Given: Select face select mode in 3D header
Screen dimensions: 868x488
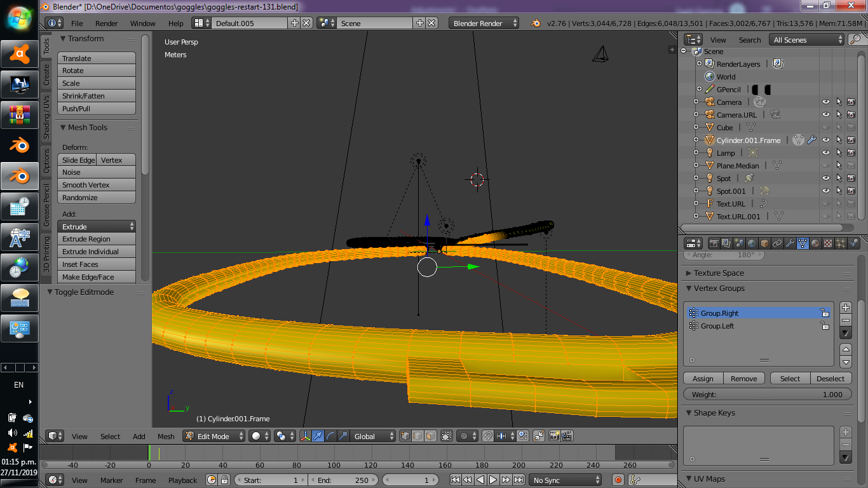Looking at the screenshot, I should (430, 436).
